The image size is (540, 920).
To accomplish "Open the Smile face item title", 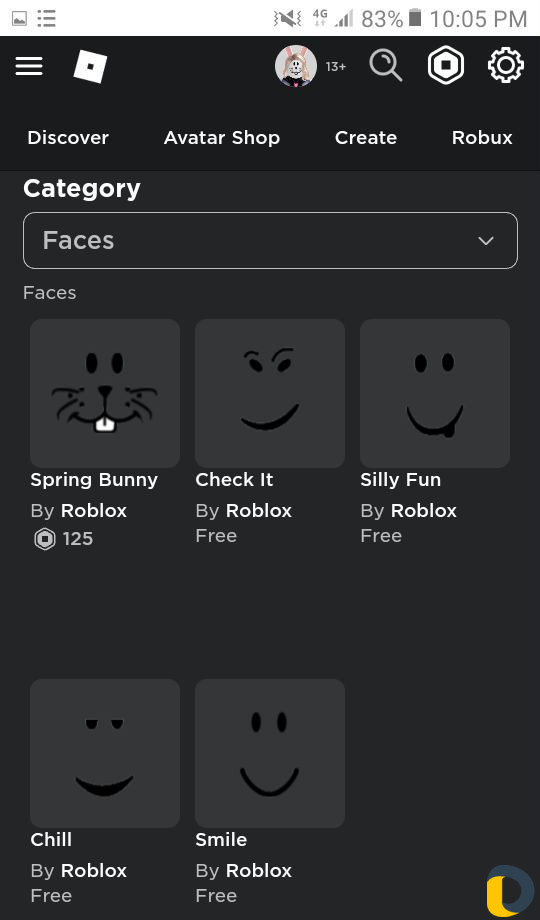I will [221, 840].
